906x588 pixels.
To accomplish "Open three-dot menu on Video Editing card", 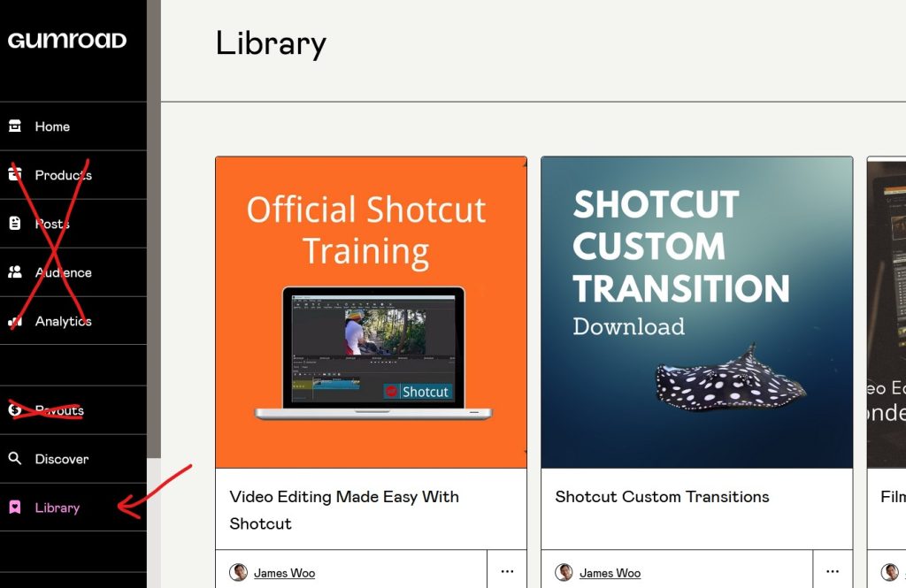I will click(507, 570).
